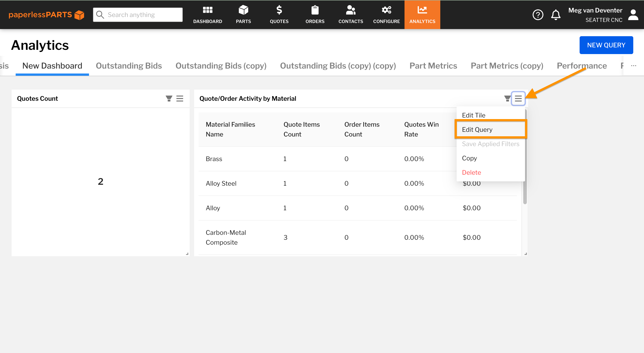
Task: Select the Parts cube icon
Action: pyautogui.click(x=243, y=10)
